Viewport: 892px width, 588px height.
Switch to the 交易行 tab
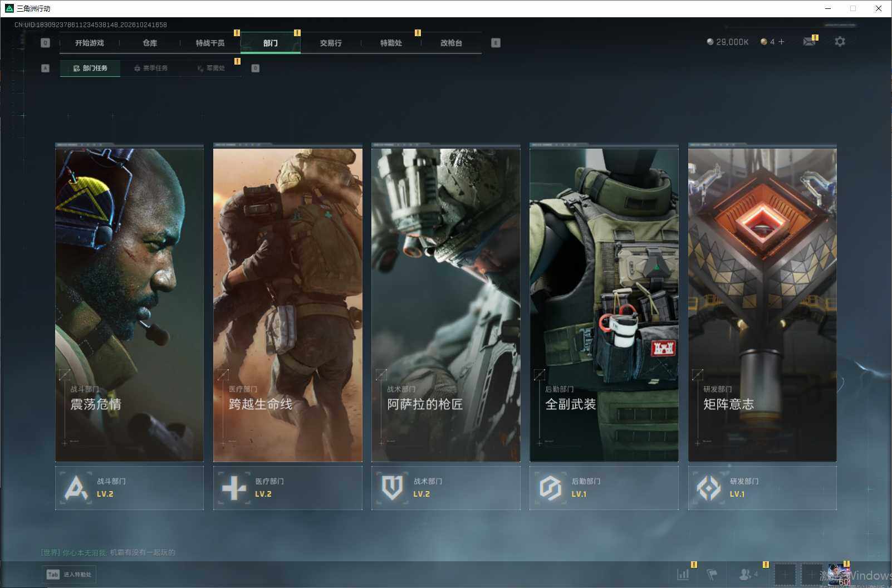331,43
